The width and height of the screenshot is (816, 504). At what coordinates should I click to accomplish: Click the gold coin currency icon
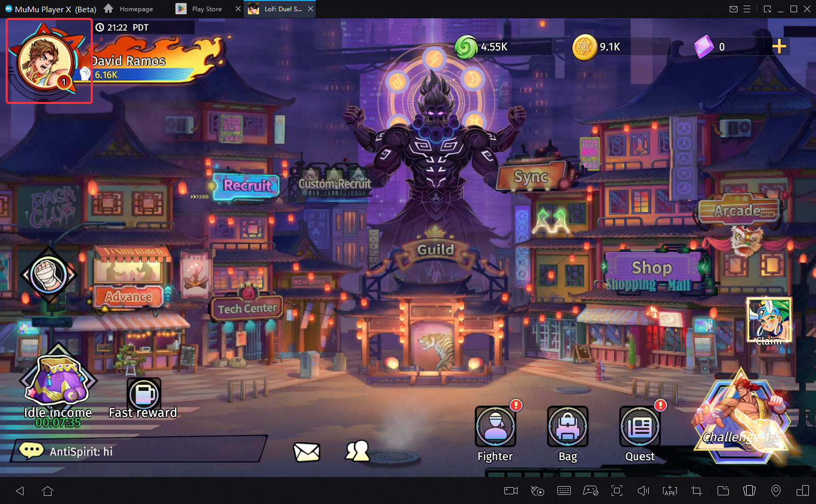pos(584,47)
